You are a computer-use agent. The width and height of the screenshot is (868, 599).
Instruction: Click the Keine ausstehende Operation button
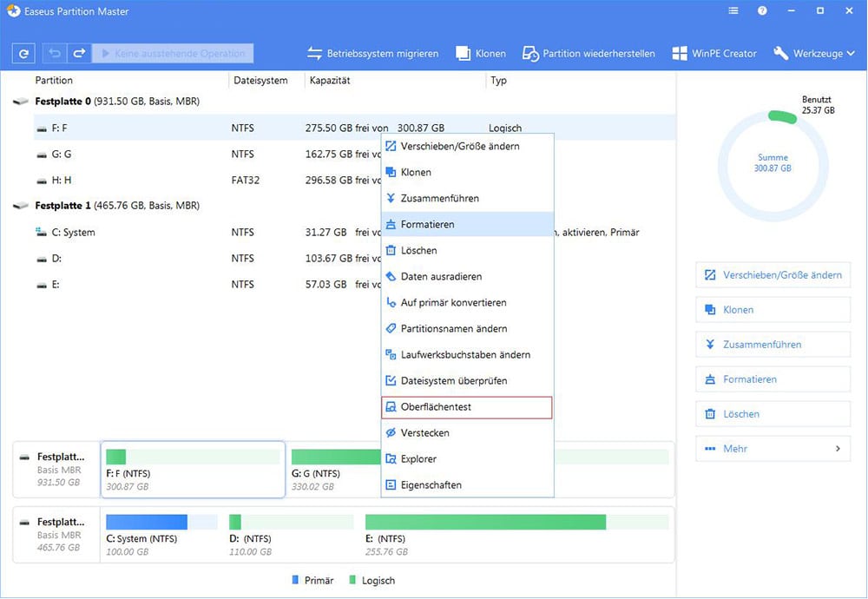click(173, 54)
